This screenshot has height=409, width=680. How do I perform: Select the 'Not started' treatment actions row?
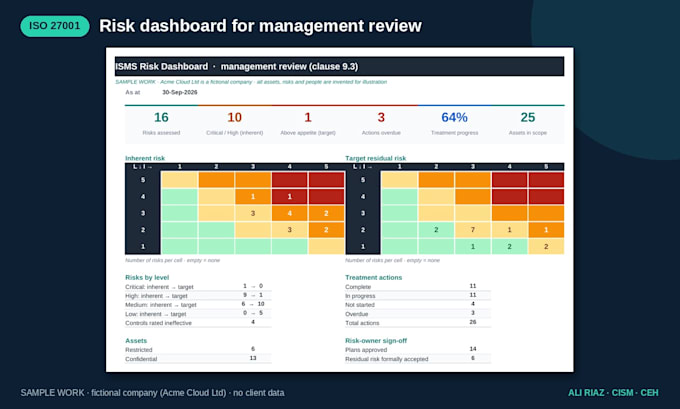coord(418,305)
